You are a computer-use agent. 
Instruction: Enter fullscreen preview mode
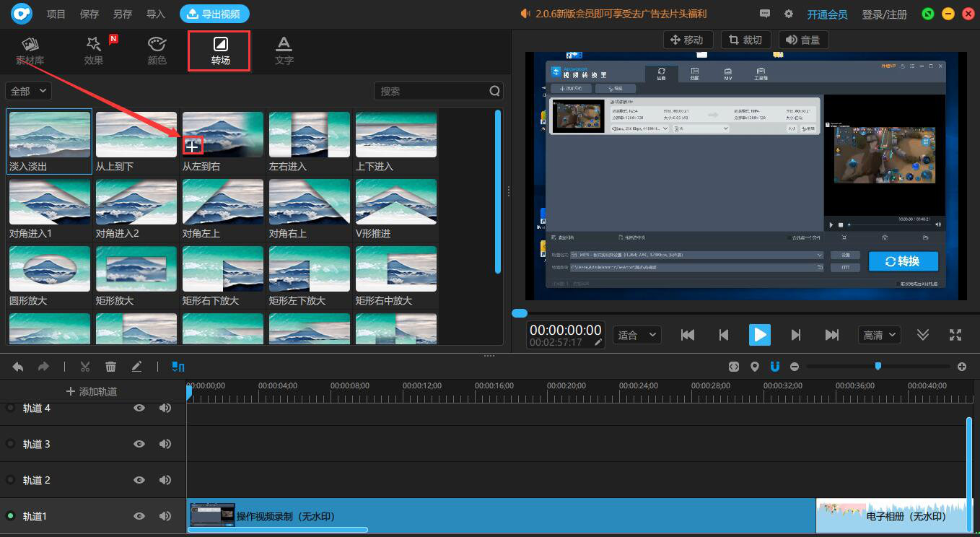pyautogui.click(x=955, y=335)
